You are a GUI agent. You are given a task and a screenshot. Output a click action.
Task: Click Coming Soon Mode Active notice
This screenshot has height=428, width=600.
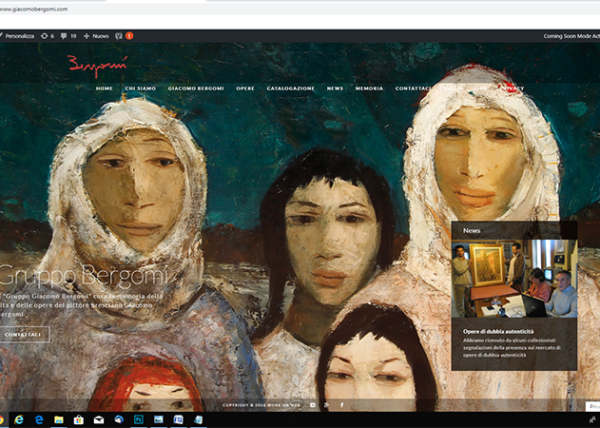pyautogui.click(x=572, y=36)
